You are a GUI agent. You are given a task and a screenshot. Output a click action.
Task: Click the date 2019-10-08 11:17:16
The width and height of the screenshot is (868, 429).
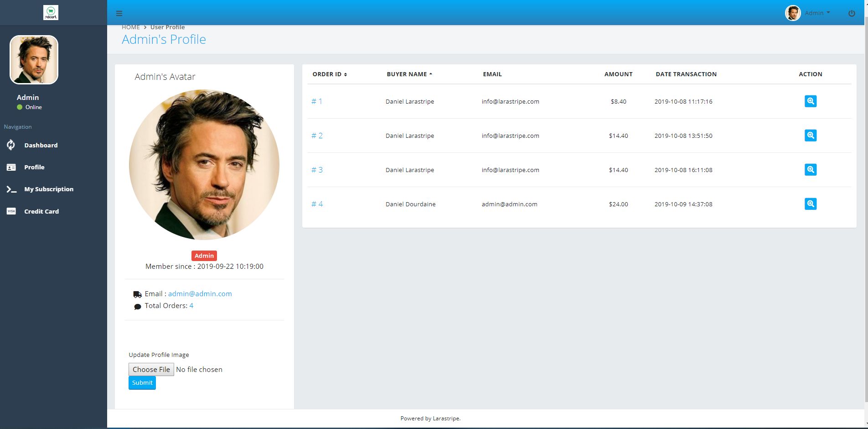pyautogui.click(x=683, y=101)
